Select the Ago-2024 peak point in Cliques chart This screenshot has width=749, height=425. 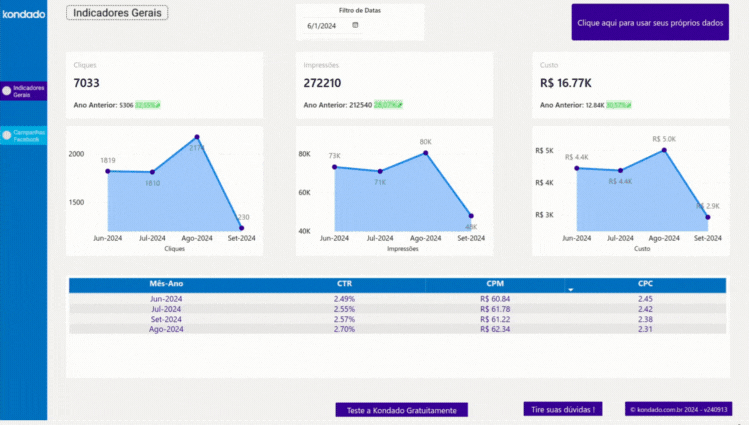197,137
